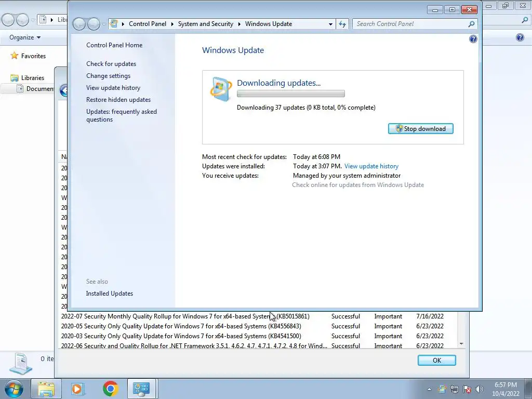Open the network tray icon
Image resolution: width=532 pixels, height=399 pixels.
[x=454, y=389]
